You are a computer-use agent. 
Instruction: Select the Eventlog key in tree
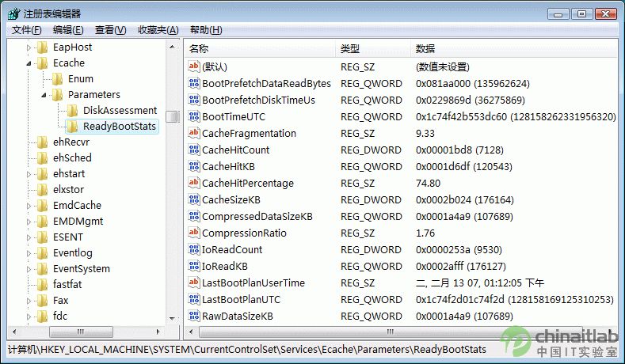(72, 253)
